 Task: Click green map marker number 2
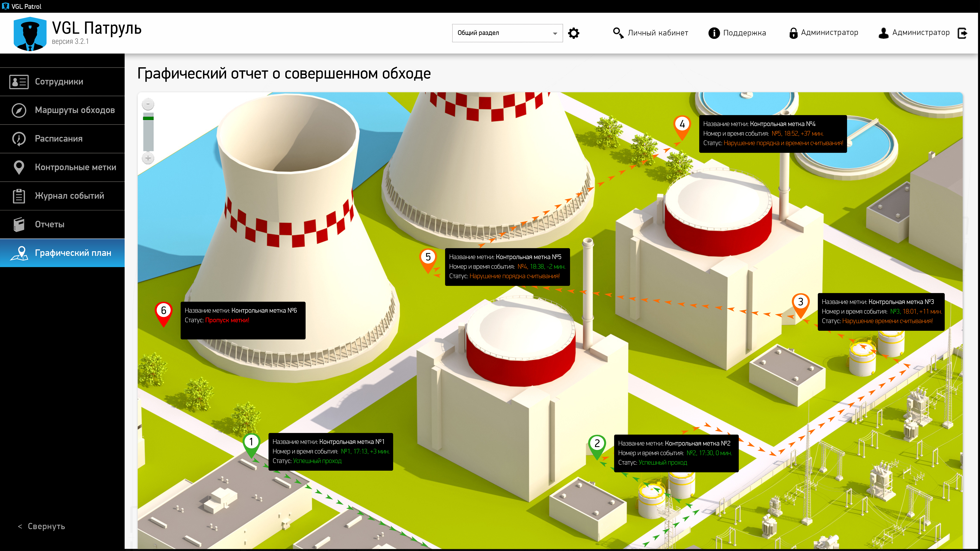(597, 444)
